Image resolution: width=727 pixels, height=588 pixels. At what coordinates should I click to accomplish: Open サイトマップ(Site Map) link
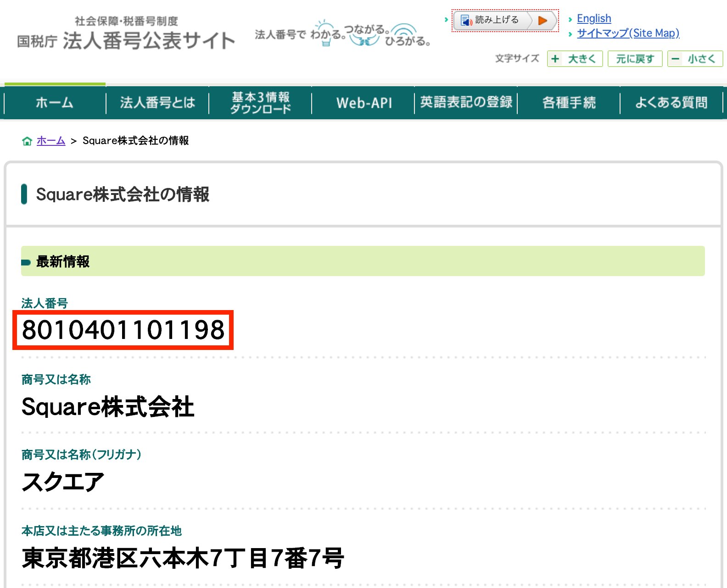coord(628,33)
